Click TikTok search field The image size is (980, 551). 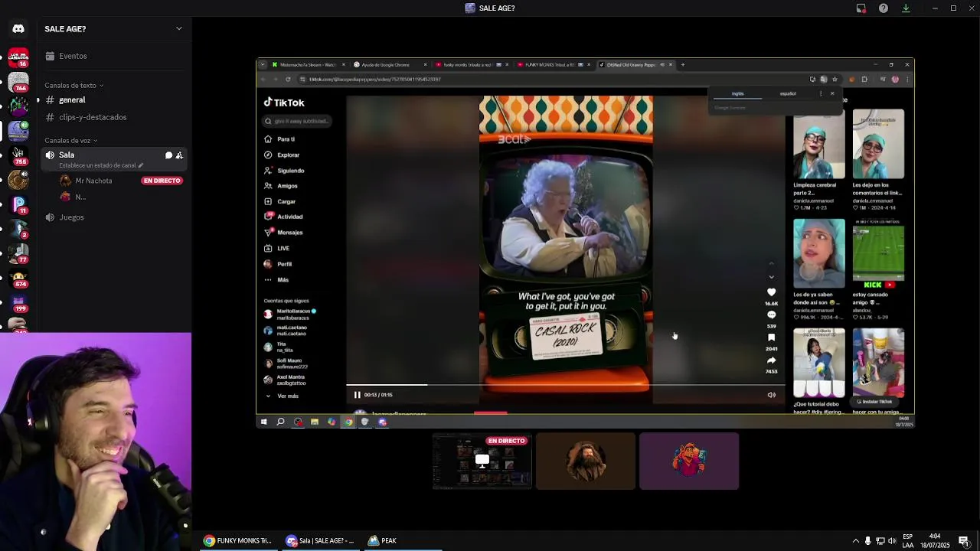coord(297,121)
